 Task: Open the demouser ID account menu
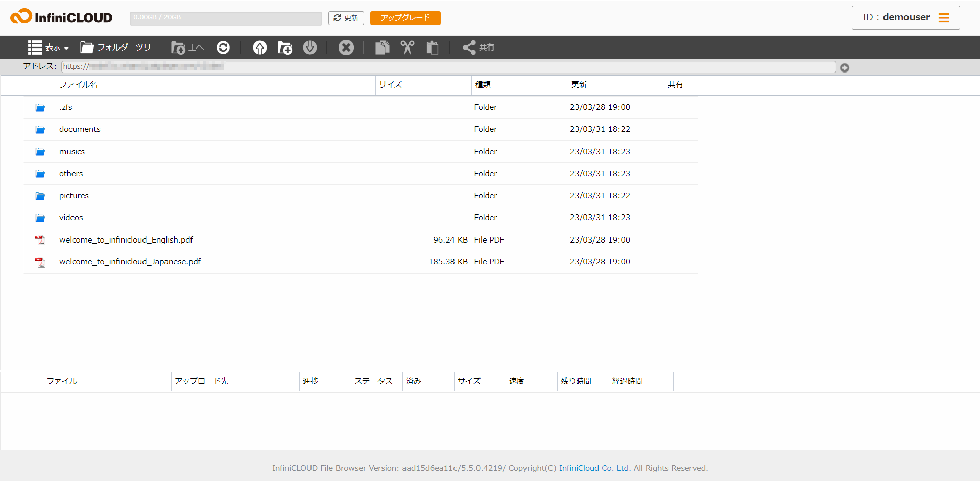(905, 18)
